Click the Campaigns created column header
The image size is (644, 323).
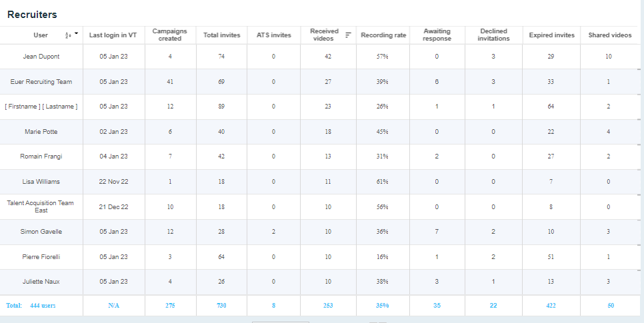170,35
